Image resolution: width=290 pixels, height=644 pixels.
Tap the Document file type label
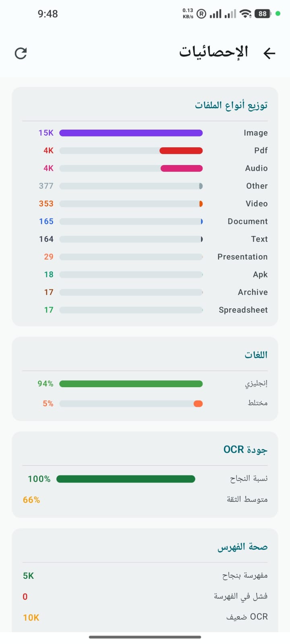pyautogui.click(x=247, y=221)
